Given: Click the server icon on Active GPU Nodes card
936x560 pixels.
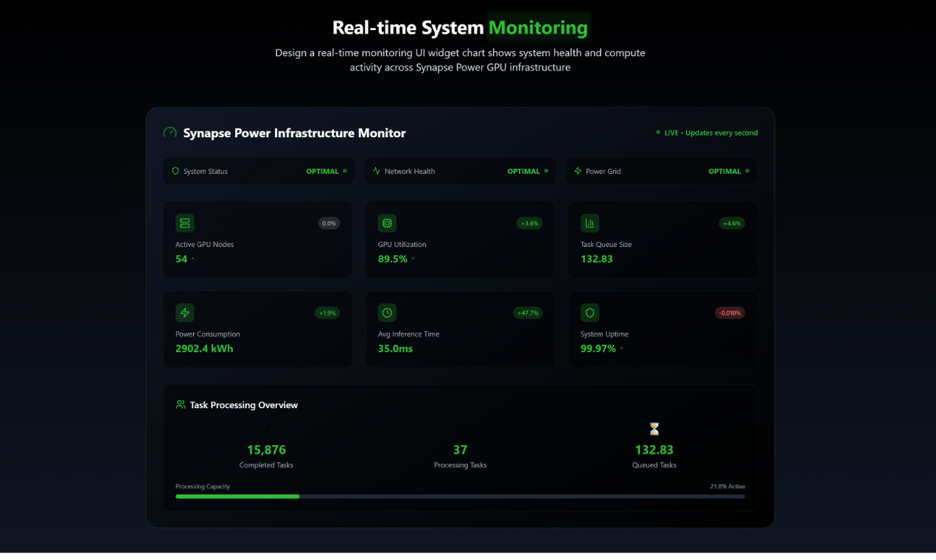Looking at the screenshot, I should point(185,223).
